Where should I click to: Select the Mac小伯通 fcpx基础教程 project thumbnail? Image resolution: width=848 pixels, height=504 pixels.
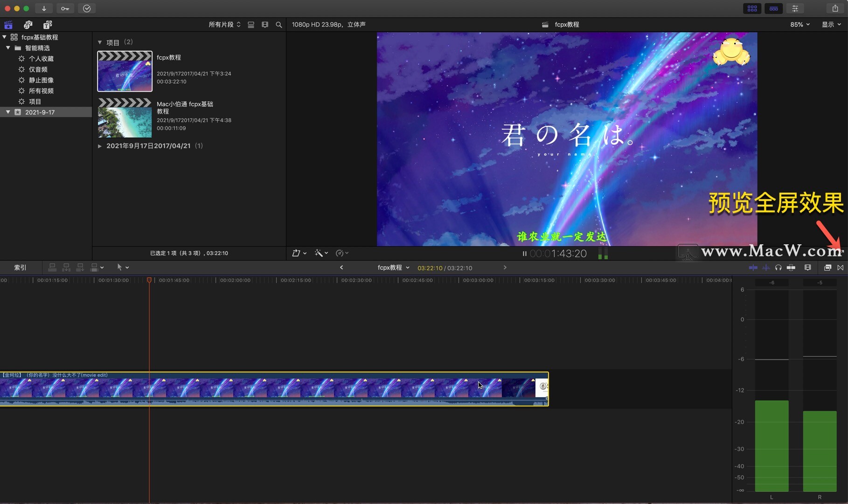[x=125, y=118]
